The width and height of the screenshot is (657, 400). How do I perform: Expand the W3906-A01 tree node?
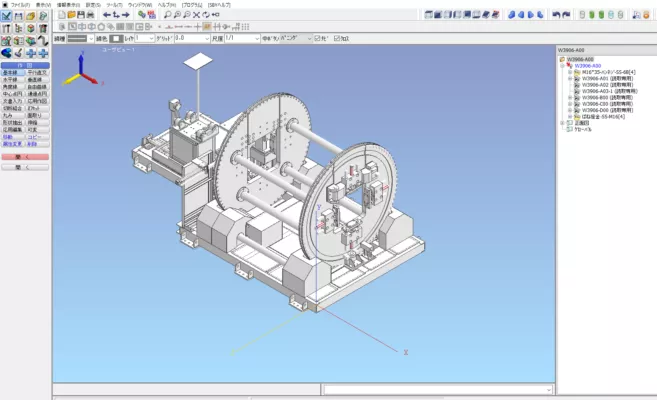point(570,79)
